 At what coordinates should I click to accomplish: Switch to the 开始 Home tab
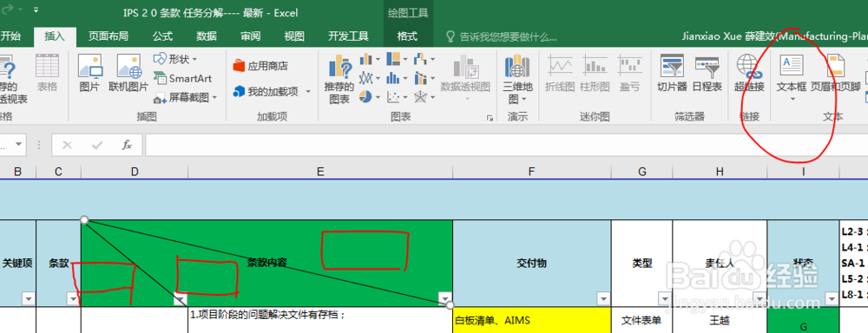[10, 36]
